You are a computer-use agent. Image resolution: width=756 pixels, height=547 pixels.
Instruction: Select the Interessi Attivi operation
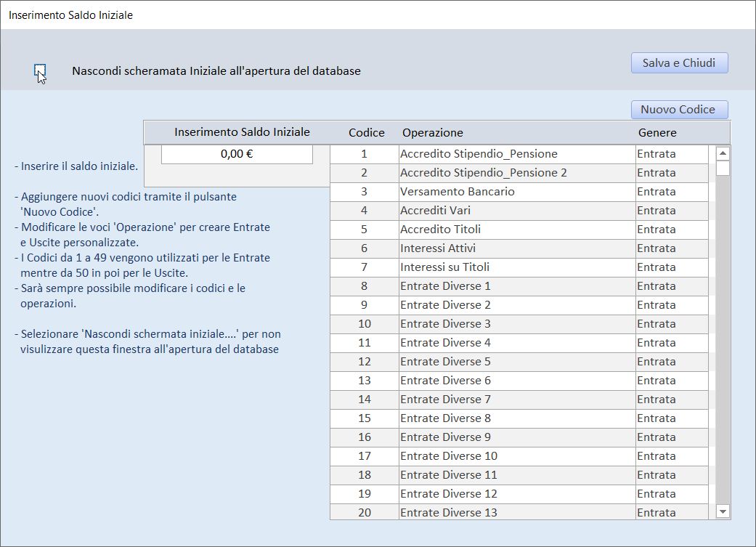[x=517, y=248]
